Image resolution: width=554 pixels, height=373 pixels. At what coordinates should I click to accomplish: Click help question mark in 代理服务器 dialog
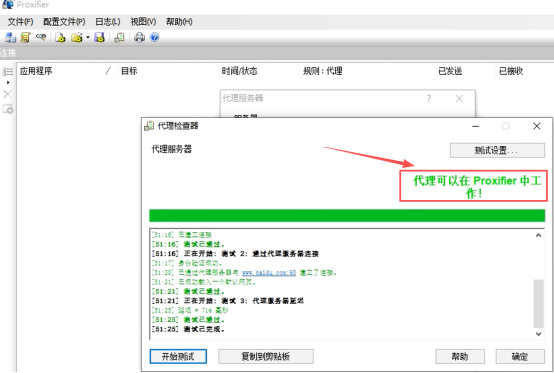tap(429, 98)
